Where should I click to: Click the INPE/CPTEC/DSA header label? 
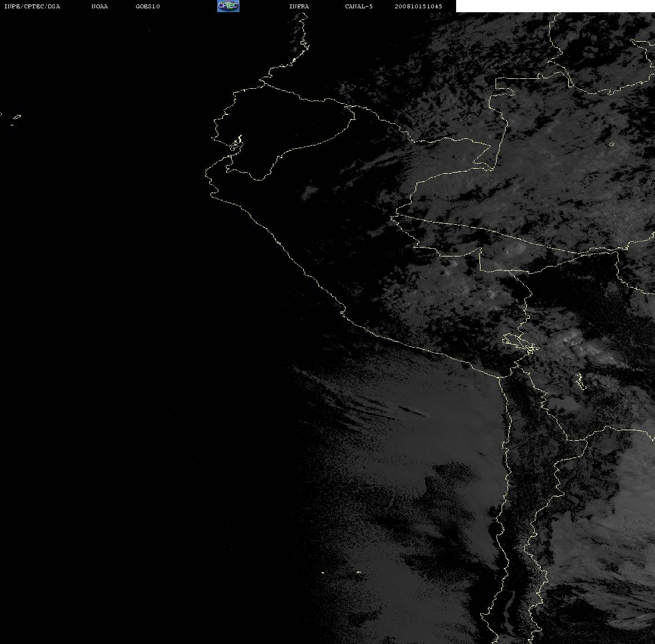tap(32, 6)
